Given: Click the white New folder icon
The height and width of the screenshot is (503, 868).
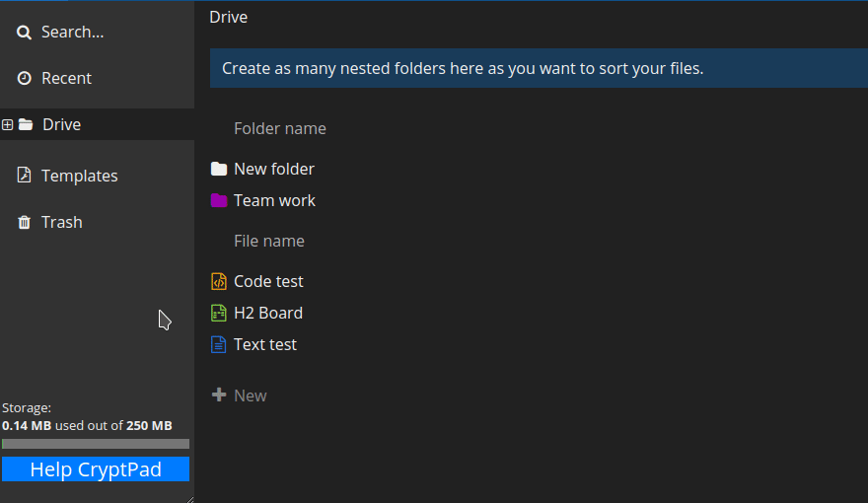Looking at the screenshot, I should tap(219, 169).
